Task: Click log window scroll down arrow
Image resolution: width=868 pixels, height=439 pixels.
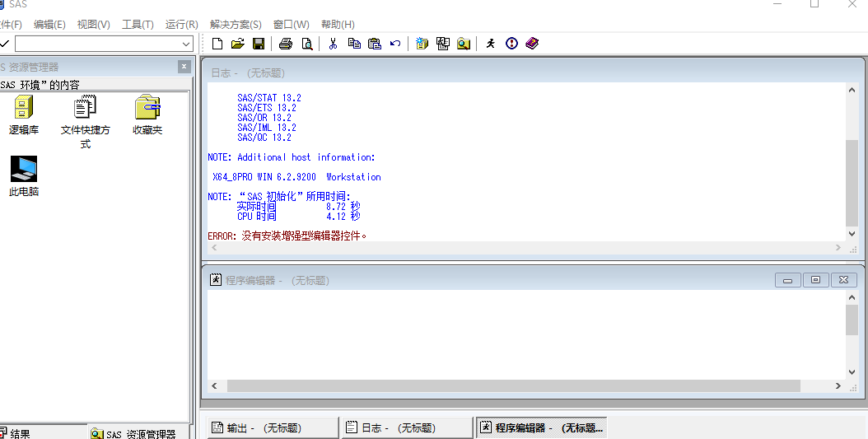Action: pos(852,234)
